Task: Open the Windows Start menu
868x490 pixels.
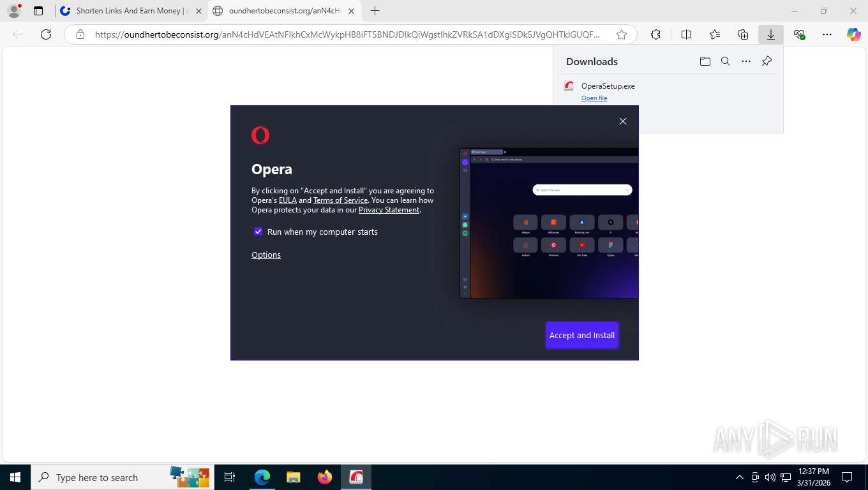Action: pyautogui.click(x=15, y=477)
